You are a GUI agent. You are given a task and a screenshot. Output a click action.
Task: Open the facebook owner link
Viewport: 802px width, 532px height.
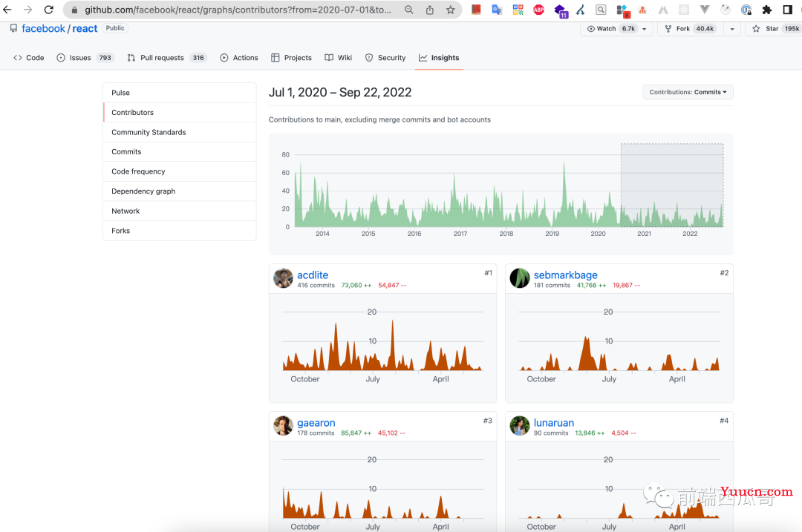44,29
